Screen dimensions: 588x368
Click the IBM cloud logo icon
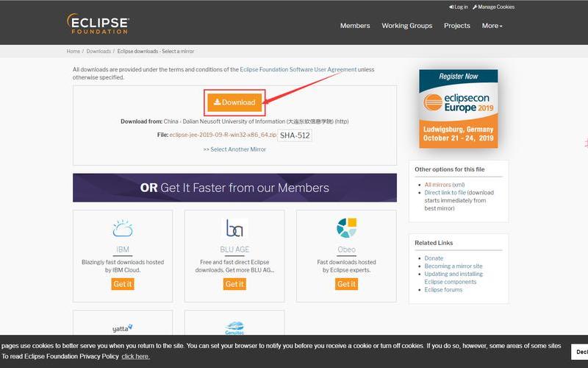(x=123, y=228)
